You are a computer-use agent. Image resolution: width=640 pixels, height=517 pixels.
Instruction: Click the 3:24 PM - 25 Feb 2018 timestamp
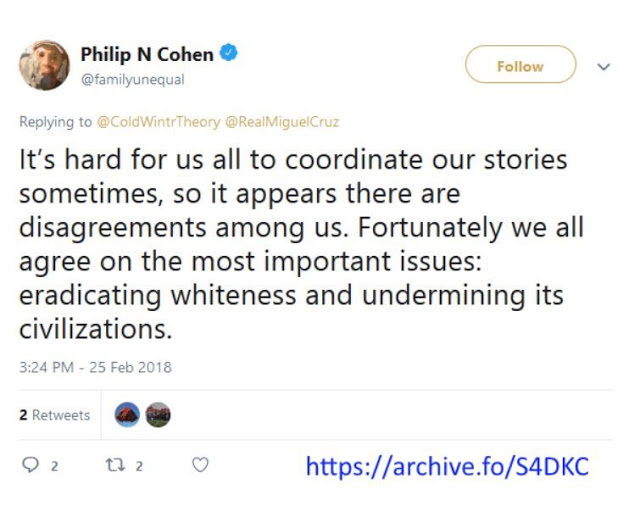click(95, 367)
